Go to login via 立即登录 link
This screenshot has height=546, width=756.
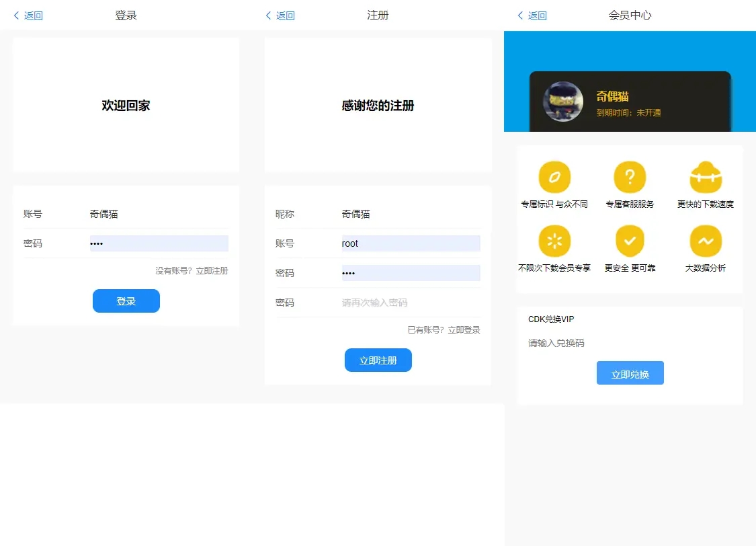click(465, 329)
